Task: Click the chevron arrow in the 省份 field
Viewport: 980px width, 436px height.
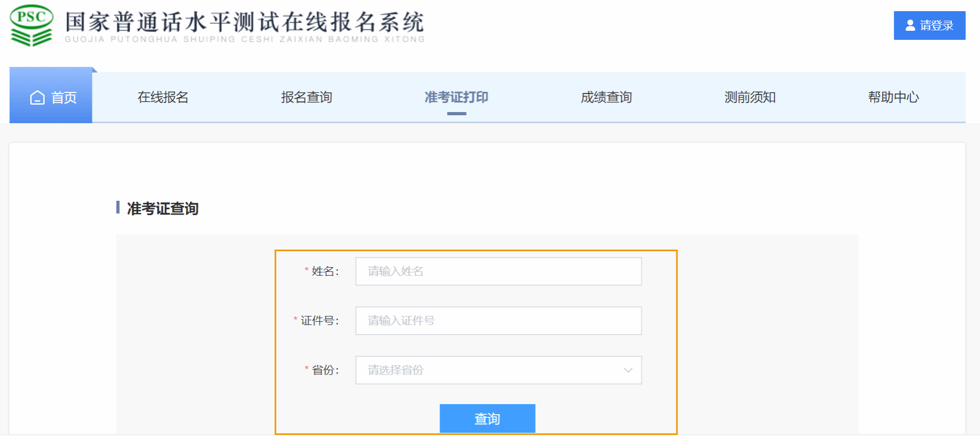Action: pos(628,370)
